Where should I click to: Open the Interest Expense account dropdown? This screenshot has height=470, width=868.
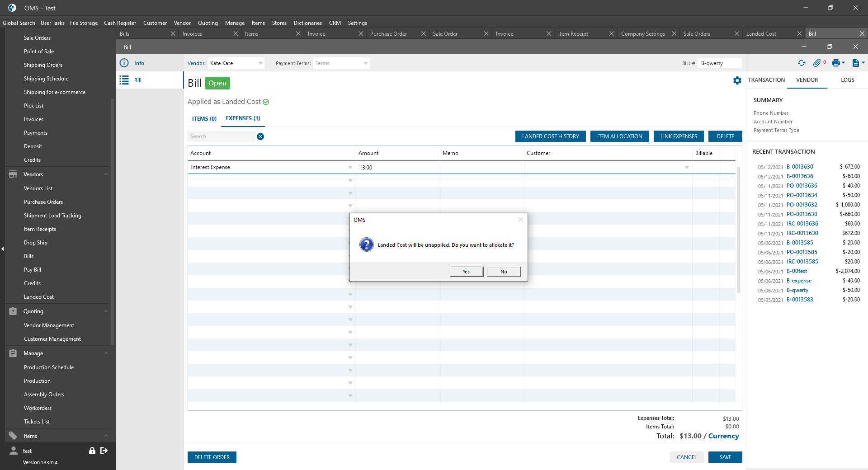[x=350, y=168]
